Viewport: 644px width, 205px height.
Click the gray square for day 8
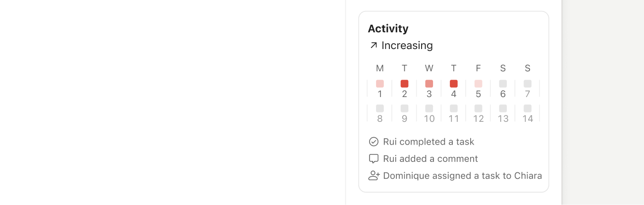coord(379,108)
